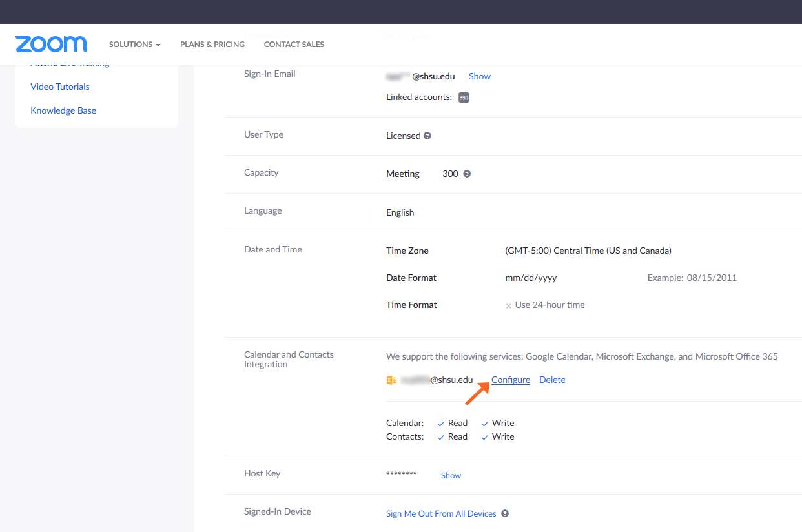Toggle the Calendar Read permission checkmark

click(442, 423)
